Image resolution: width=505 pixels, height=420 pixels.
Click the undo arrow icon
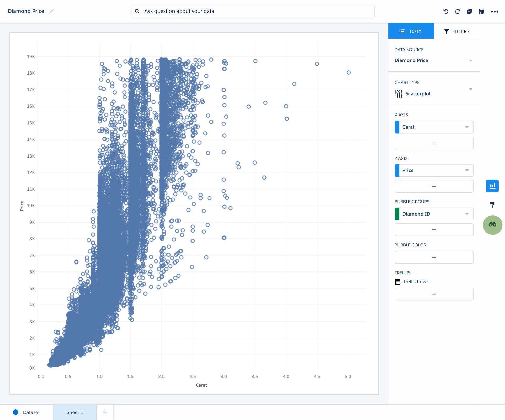(446, 11)
